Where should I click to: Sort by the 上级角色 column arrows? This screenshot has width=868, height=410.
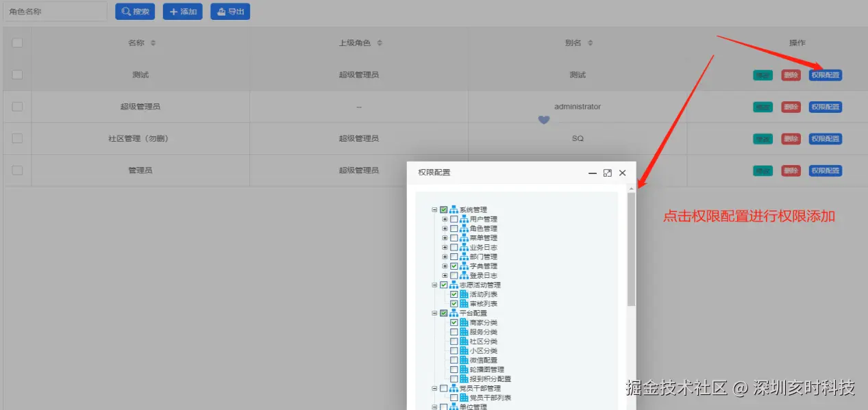coord(380,43)
